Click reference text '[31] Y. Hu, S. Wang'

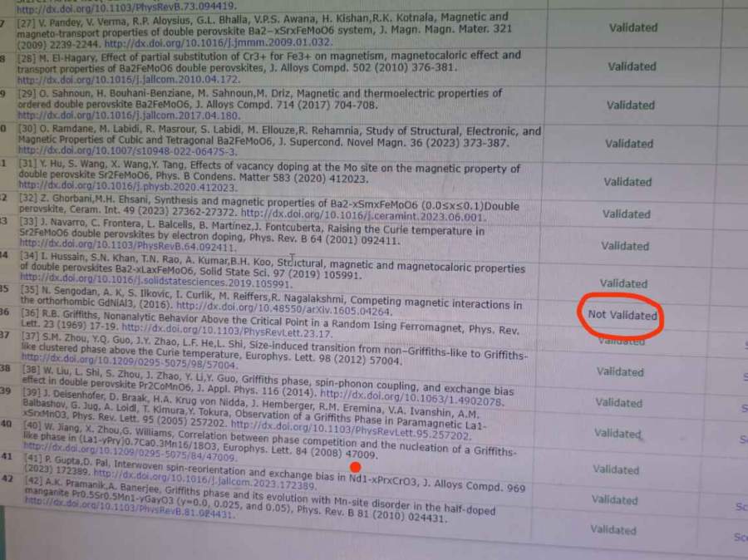64,165
